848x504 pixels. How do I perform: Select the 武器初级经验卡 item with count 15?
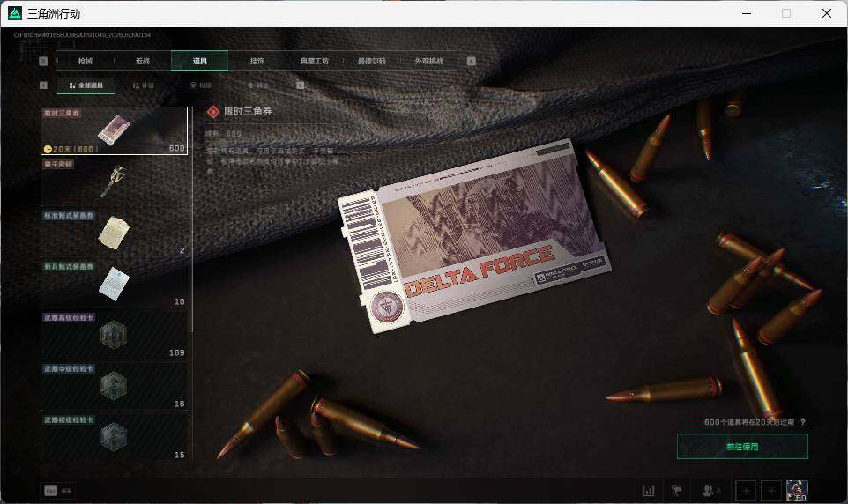[114, 437]
